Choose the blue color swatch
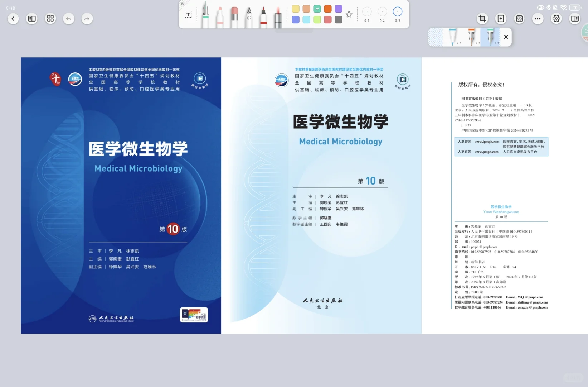The image size is (588, 387). [x=296, y=20]
